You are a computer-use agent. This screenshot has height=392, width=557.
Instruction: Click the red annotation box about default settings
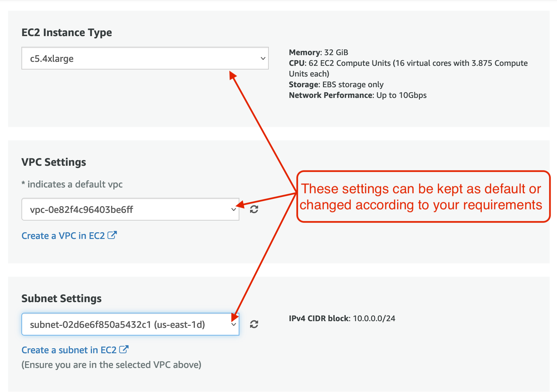click(423, 197)
